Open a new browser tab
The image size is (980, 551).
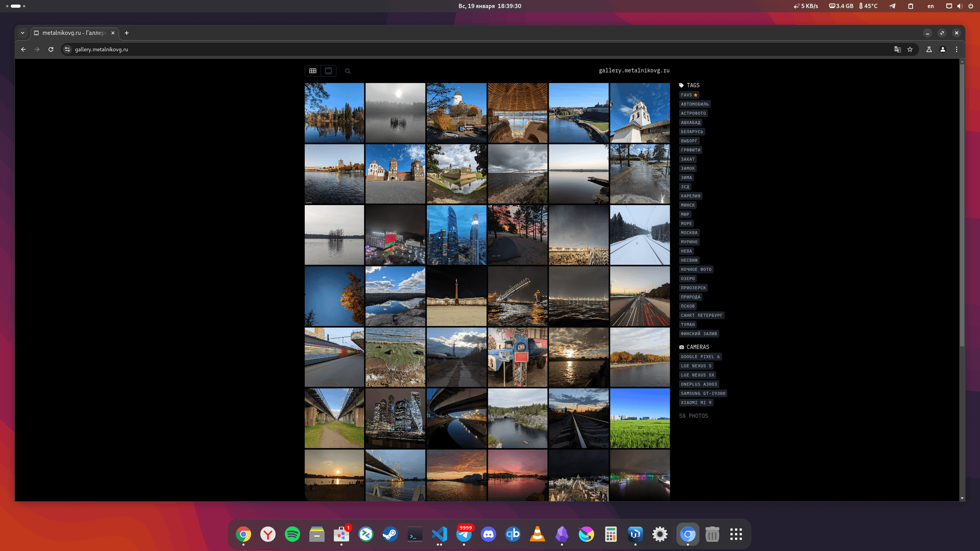pos(127,33)
